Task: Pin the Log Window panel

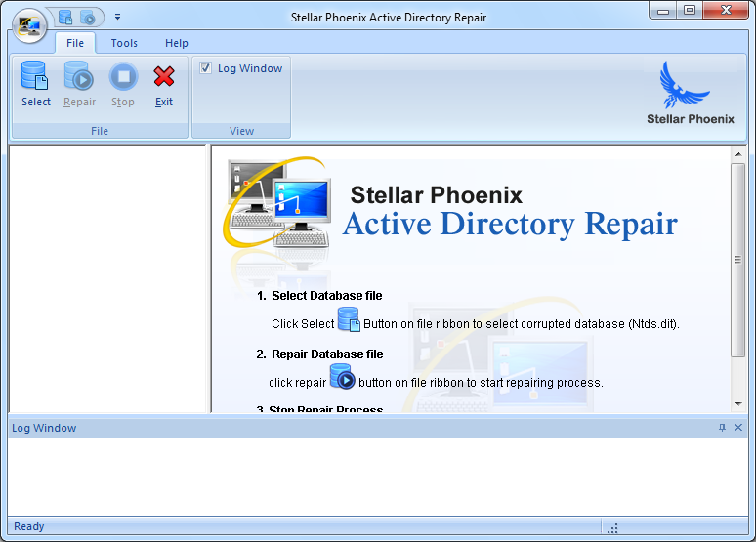Action: point(722,427)
